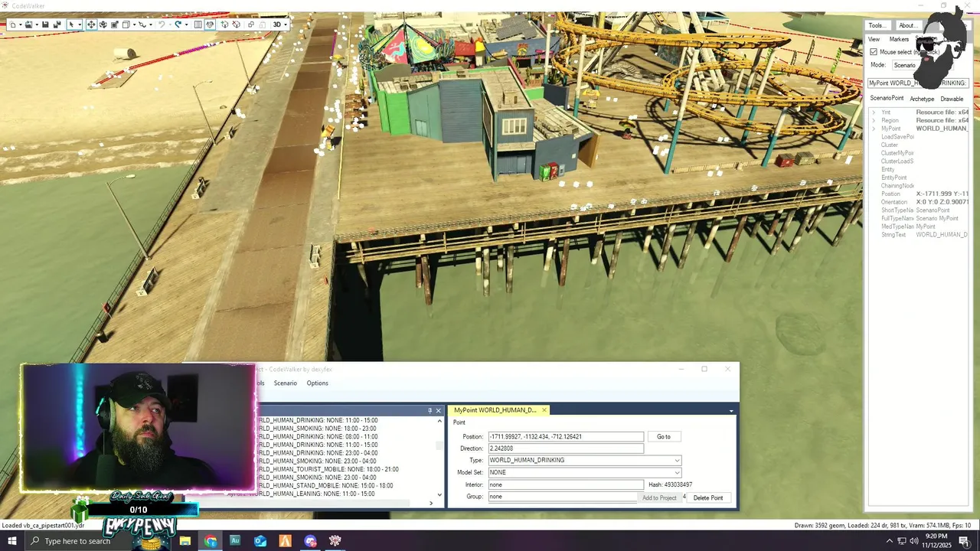980x551 pixels.
Task: Switch to the View tab
Action: coord(874,39)
